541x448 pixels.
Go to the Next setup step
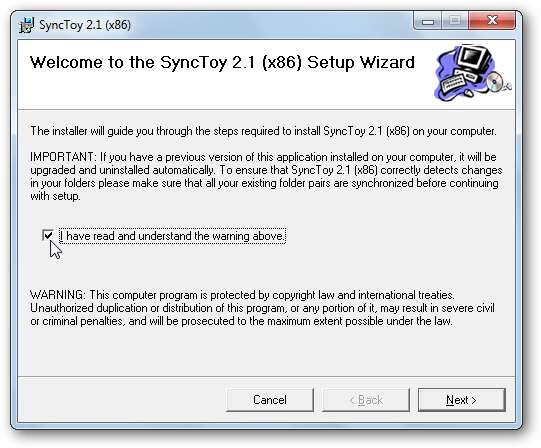click(461, 400)
